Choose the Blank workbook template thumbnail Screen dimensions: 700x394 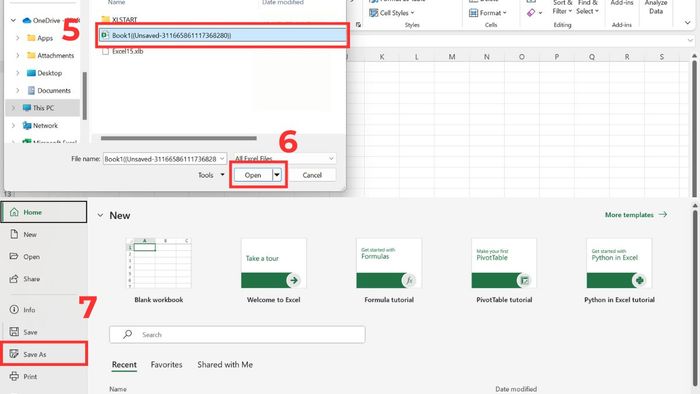(x=158, y=263)
